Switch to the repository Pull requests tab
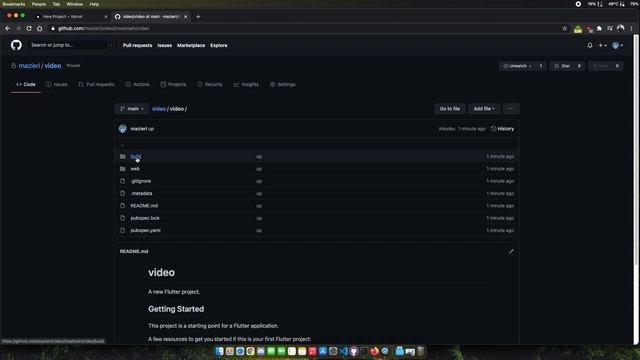 (x=96, y=84)
